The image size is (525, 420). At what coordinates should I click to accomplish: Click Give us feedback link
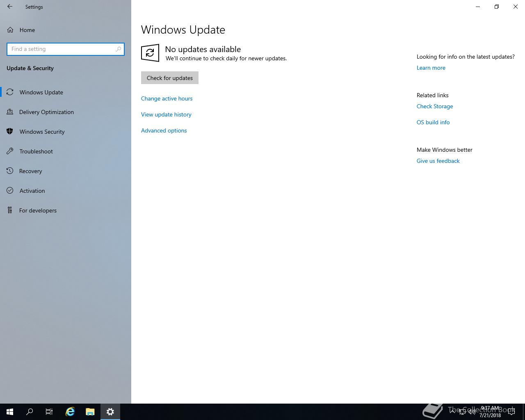pos(438,161)
